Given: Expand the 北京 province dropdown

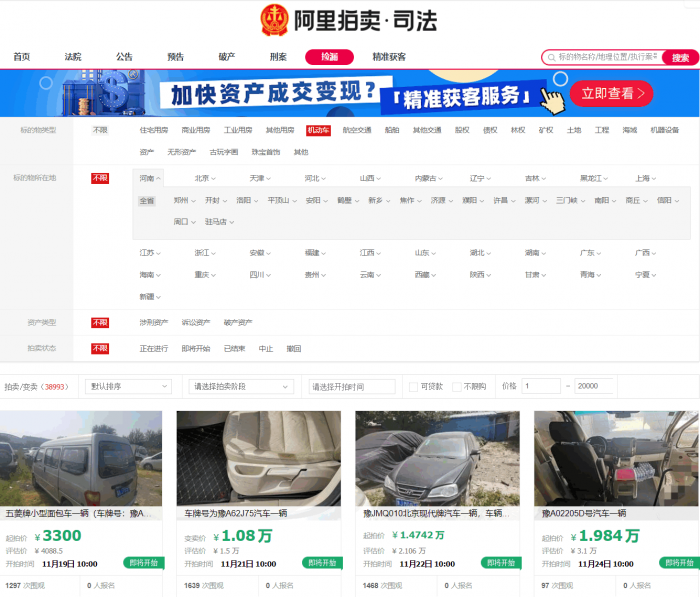Looking at the screenshot, I should 206,178.
